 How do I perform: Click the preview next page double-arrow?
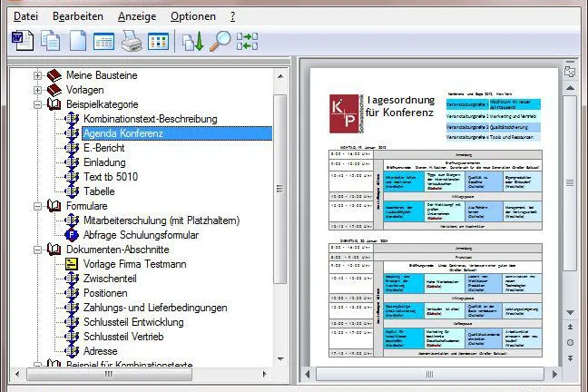point(570,358)
